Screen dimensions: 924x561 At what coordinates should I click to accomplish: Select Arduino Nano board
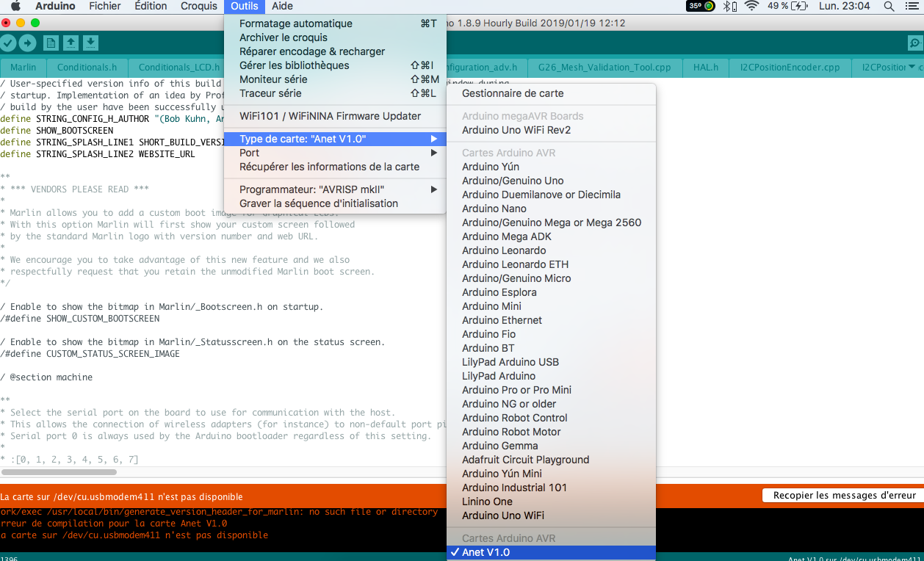pos(551,209)
